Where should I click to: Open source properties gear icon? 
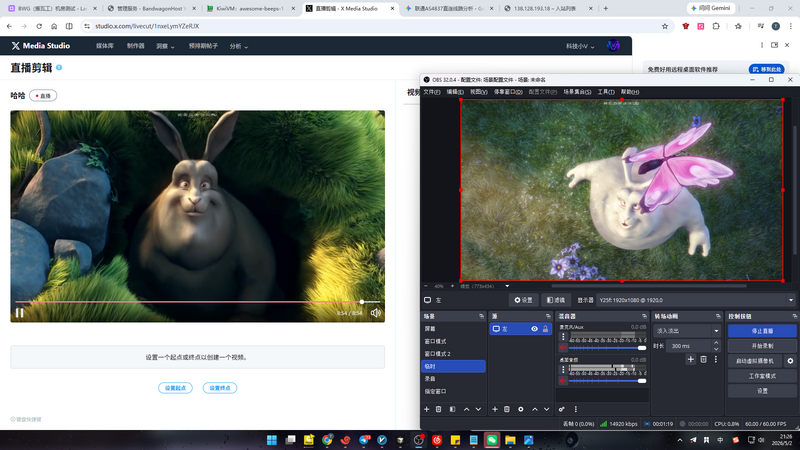(520, 409)
